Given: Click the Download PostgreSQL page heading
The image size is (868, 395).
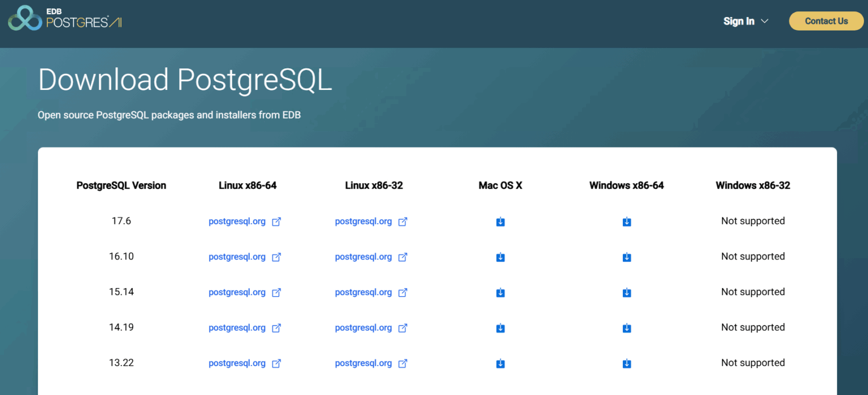Looking at the screenshot, I should coord(185,79).
